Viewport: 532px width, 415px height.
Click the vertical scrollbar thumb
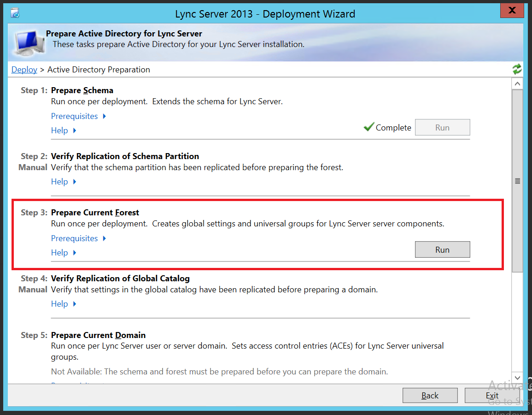pos(517,181)
